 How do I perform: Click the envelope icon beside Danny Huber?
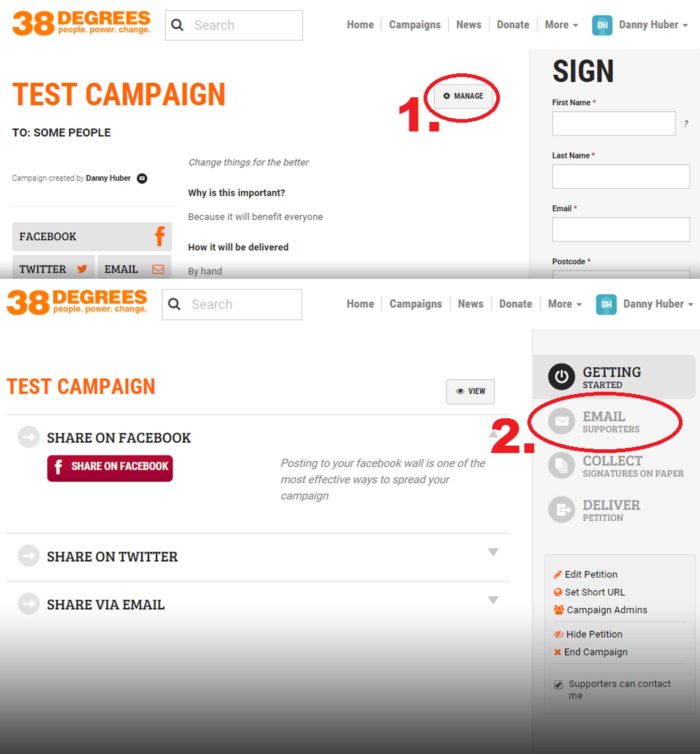click(x=142, y=178)
